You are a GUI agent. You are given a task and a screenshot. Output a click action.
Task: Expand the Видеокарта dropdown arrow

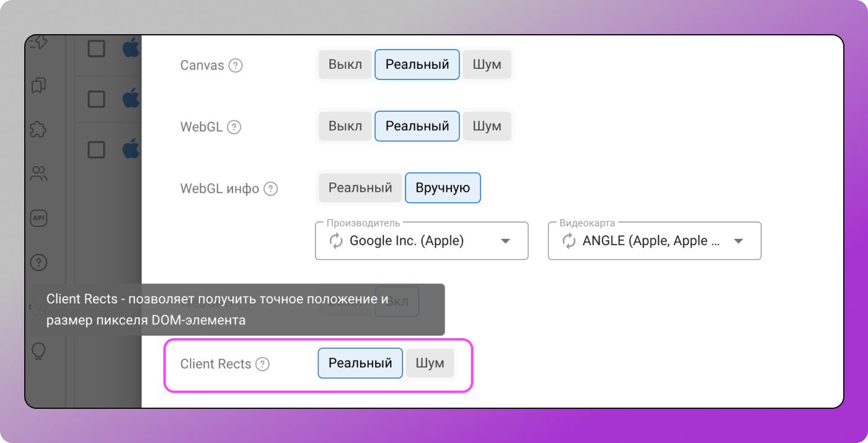tap(738, 241)
